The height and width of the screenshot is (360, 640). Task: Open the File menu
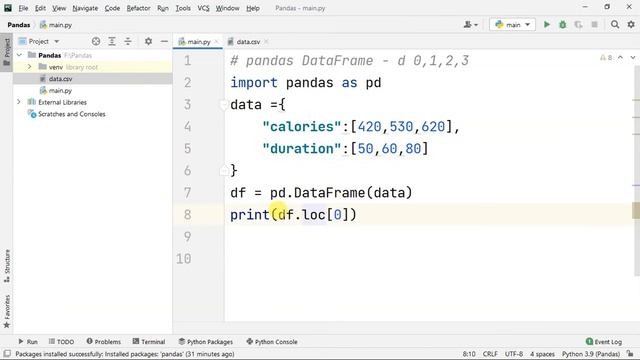pos(23,8)
